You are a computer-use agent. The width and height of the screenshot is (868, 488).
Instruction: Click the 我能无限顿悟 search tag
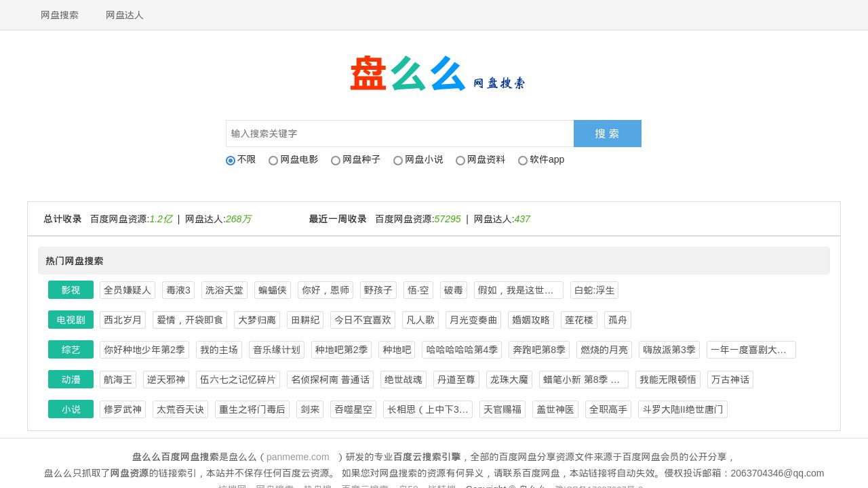tap(668, 380)
